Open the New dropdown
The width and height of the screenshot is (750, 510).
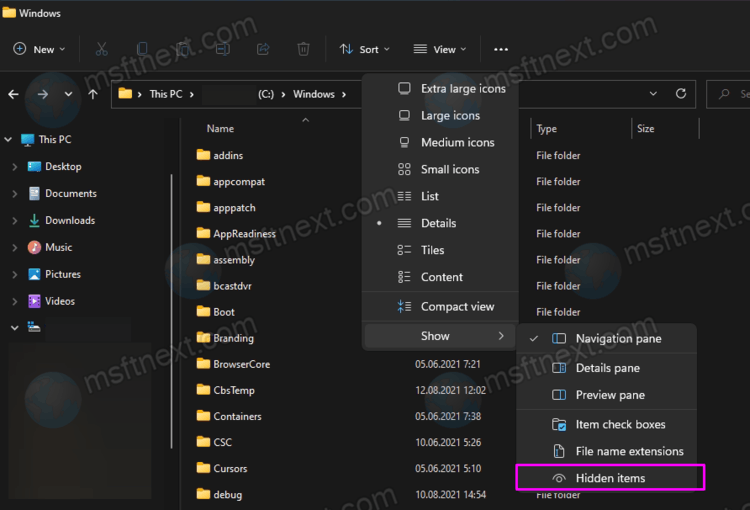pyautogui.click(x=39, y=49)
